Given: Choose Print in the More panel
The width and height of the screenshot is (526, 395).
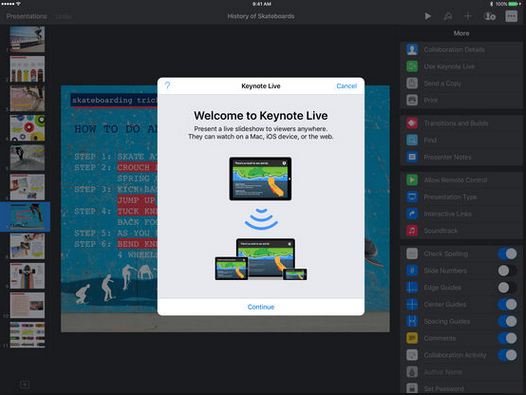Looking at the screenshot, I should click(462, 100).
